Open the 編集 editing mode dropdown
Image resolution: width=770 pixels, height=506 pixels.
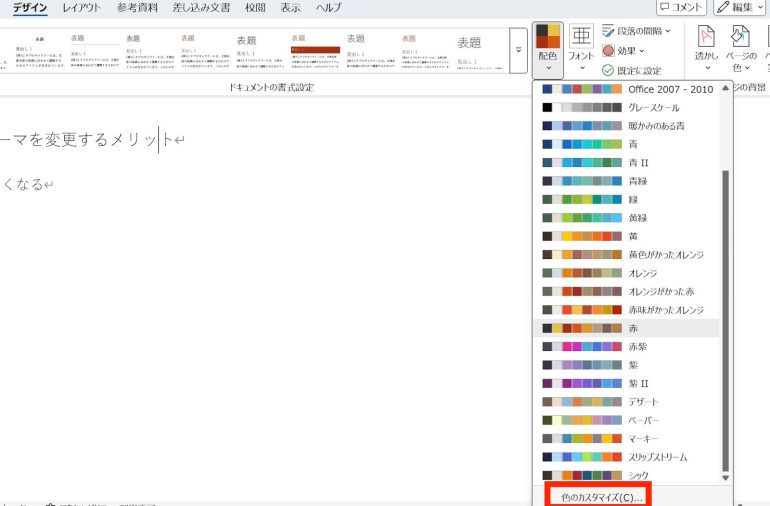click(741, 7)
